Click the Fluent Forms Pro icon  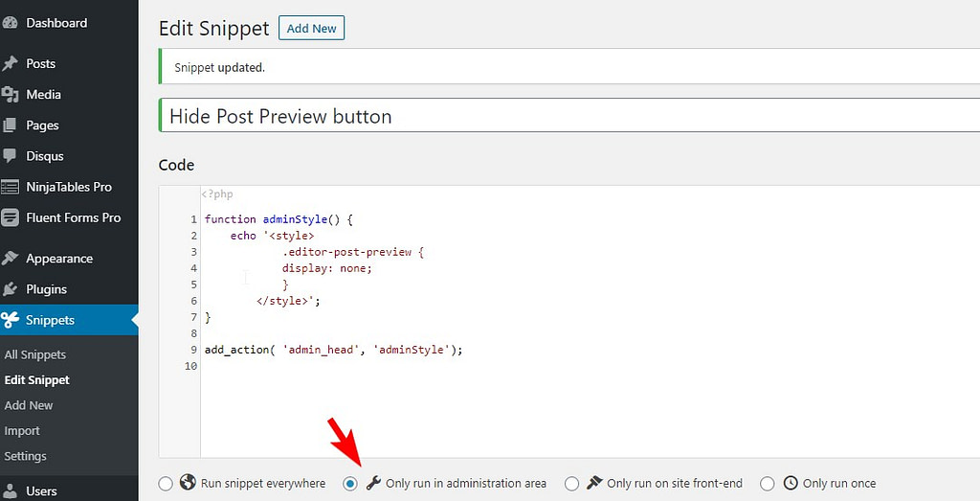10,217
